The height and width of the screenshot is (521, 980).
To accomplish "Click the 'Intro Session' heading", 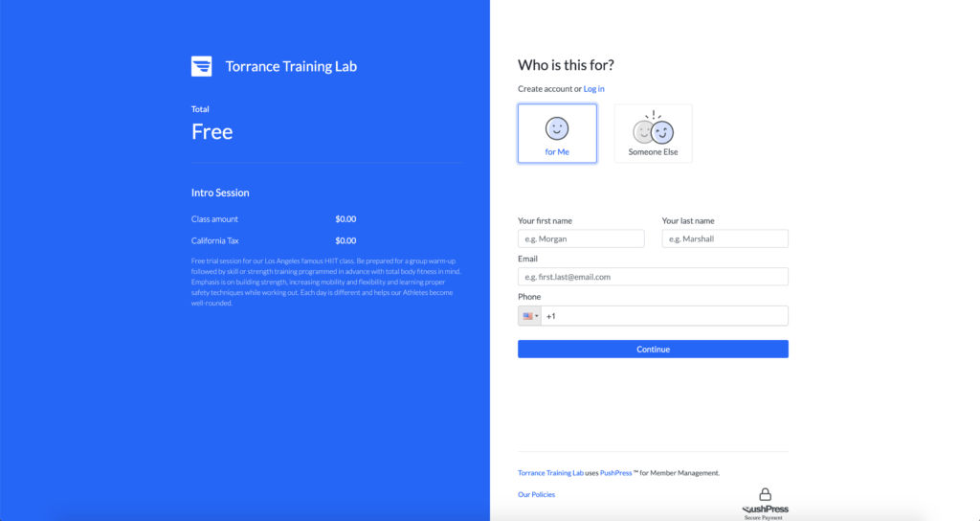I will click(x=220, y=193).
